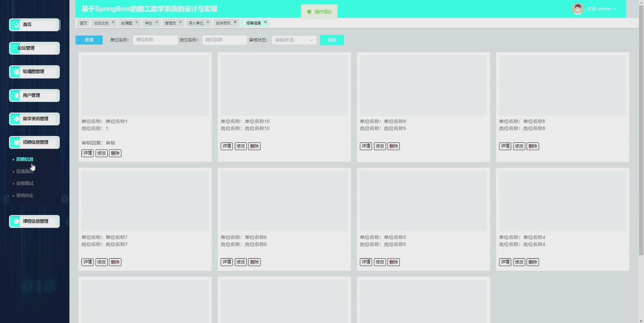Image resolution: width=644 pixels, height=323 pixels.
Task: Select the 助学资讯管理 sidebar icon
Action: (16, 119)
